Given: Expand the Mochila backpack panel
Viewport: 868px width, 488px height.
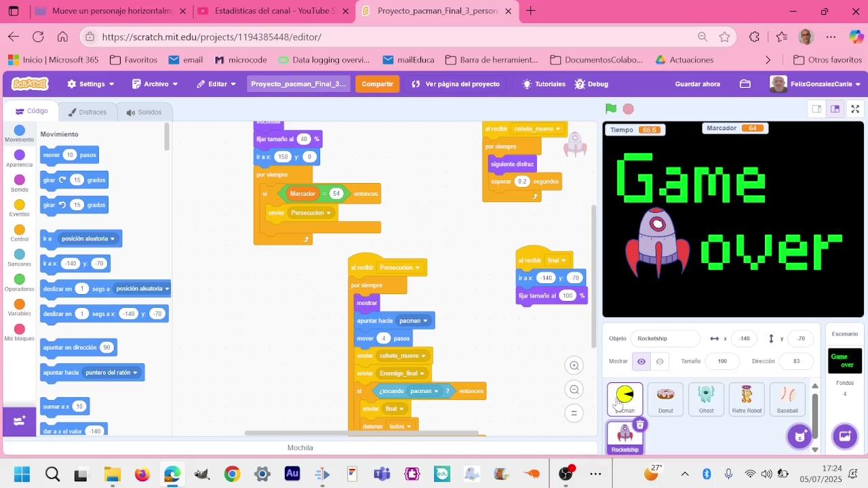Looking at the screenshot, I should 300,447.
